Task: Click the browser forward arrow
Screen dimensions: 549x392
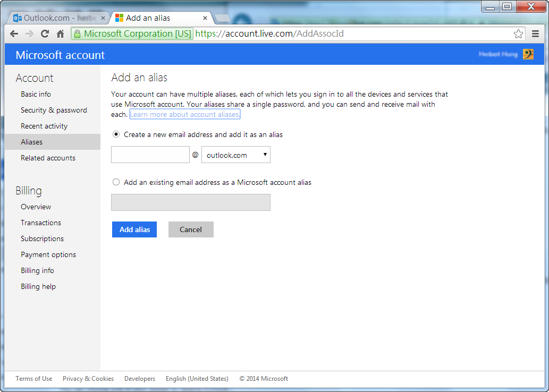Action: coord(29,34)
